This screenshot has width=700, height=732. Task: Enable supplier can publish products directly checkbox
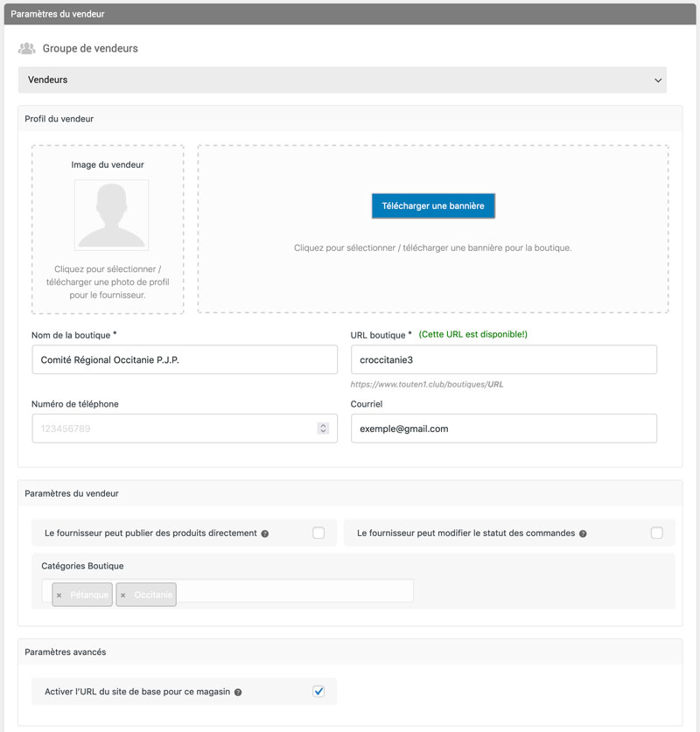318,533
